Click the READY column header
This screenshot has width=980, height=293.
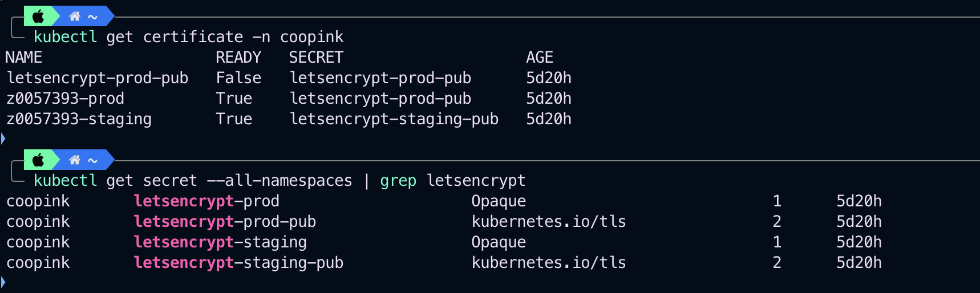coord(238,58)
